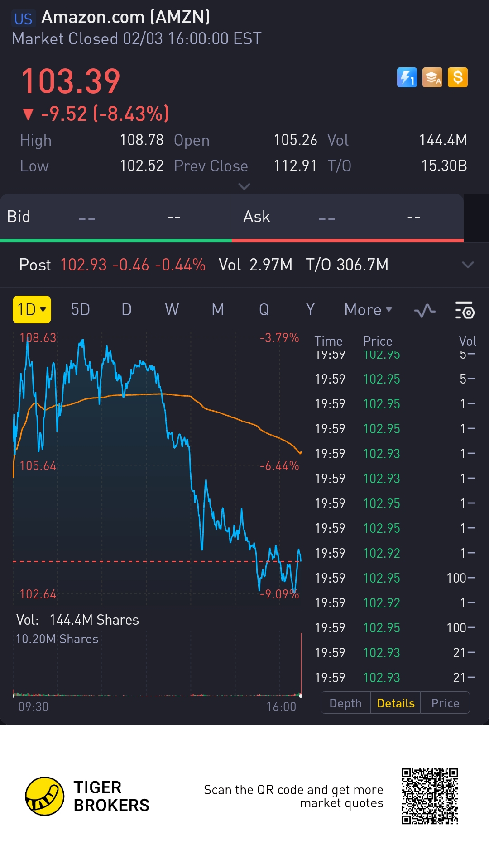Image resolution: width=489 pixels, height=868 pixels.
Task: Open the 1D timeframe dropdown
Action: click(x=32, y=310)
